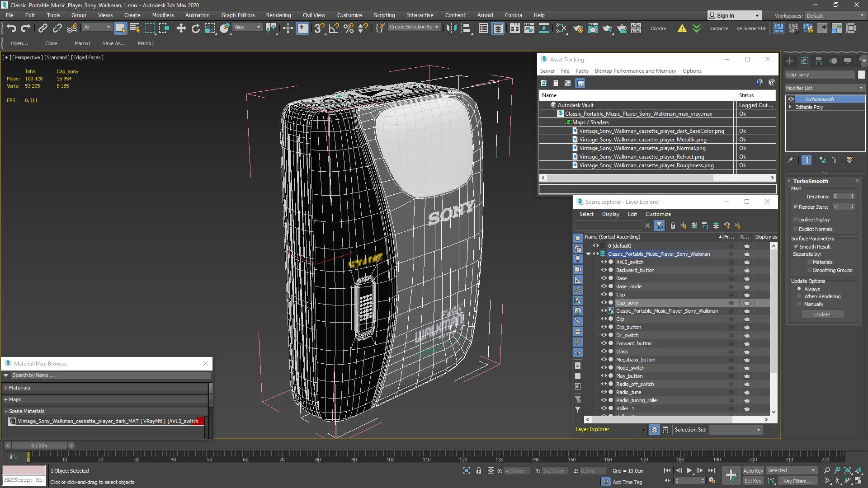
Task: Enable Isoline Display checkbox
Action: coord(796,220)
